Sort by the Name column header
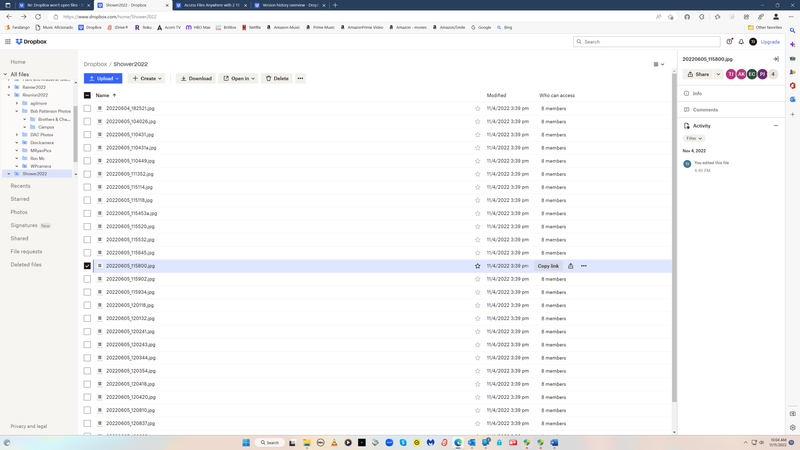The width and height of the screenshot is (800, 450). click(x=106, y=95)
